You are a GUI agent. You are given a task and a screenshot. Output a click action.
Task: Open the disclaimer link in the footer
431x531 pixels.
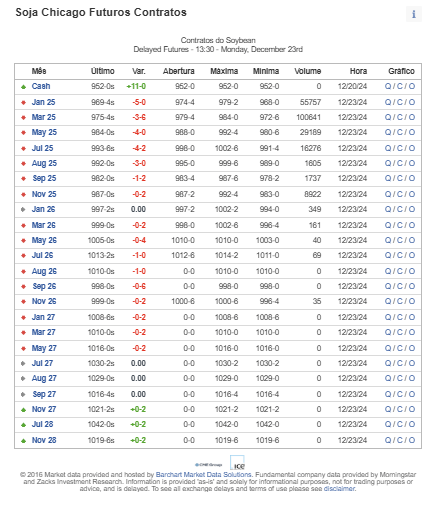339,489
